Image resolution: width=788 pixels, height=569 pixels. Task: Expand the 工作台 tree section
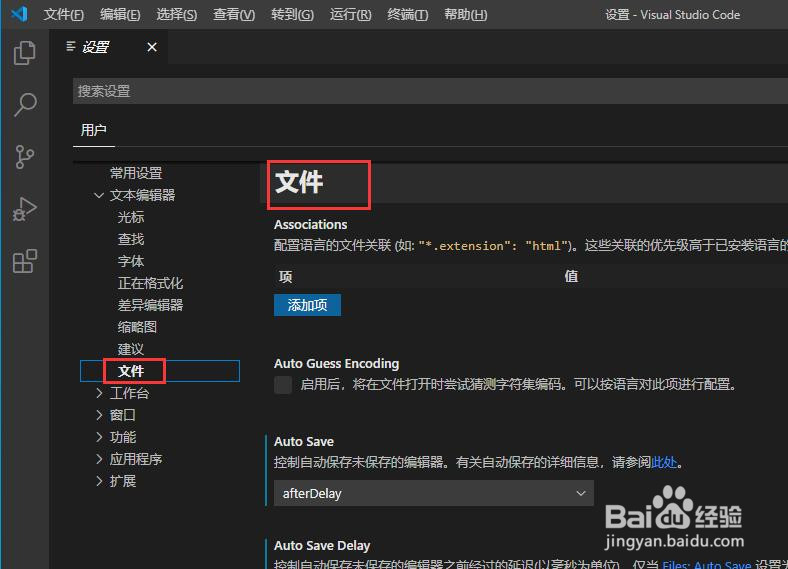[x=99, y=393]
